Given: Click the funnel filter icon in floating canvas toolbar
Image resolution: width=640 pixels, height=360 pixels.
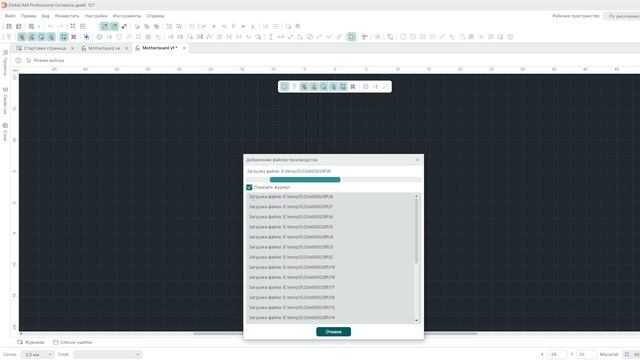Looking at the screenshot, I should click(294, 87).
